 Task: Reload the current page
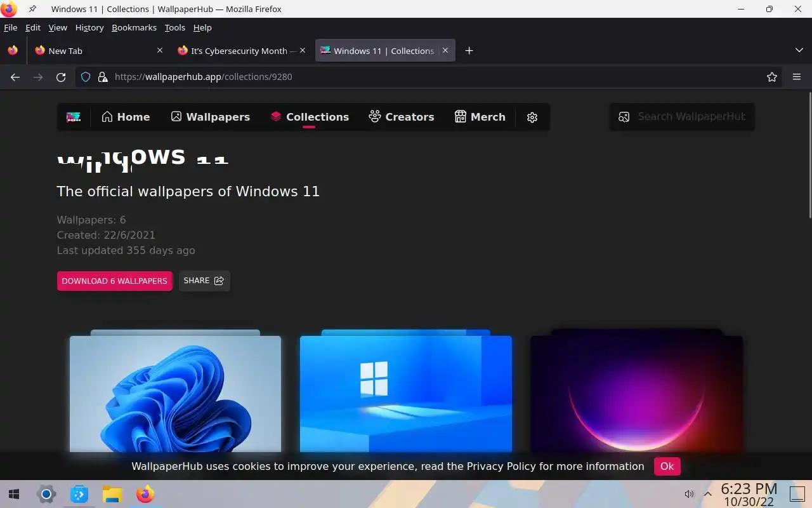click(x=61, y=77)
